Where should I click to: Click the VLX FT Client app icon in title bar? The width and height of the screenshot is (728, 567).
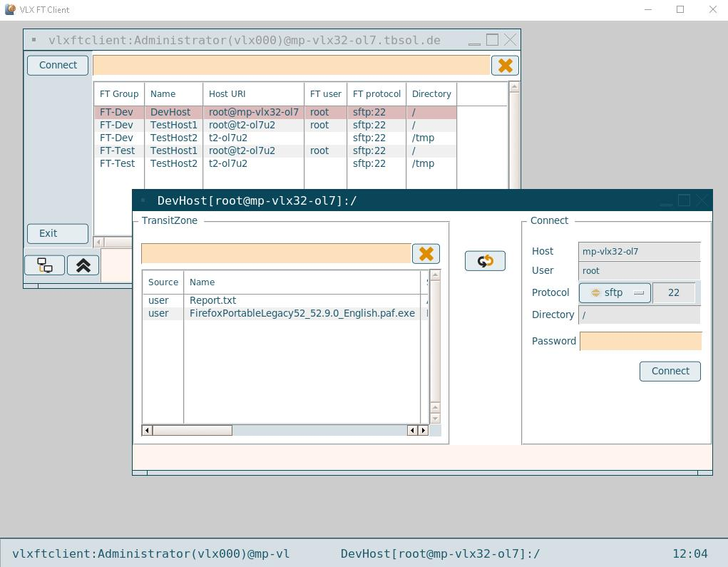click(x=10, y=9)
